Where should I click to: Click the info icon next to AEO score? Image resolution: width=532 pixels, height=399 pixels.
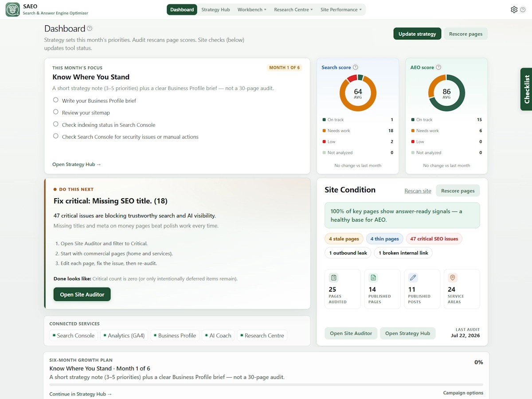438,67
